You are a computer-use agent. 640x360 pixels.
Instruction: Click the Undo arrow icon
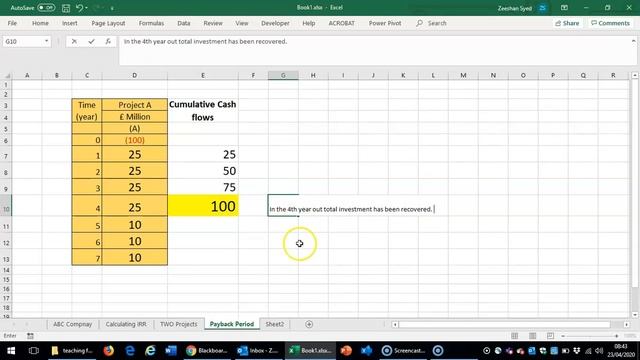click(x=79, y=8)
